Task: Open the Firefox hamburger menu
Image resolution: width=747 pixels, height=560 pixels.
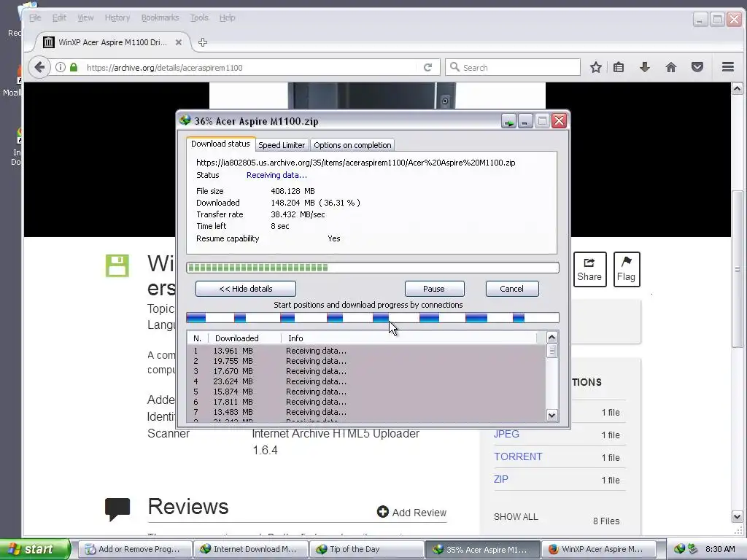Action: [727, 67]
